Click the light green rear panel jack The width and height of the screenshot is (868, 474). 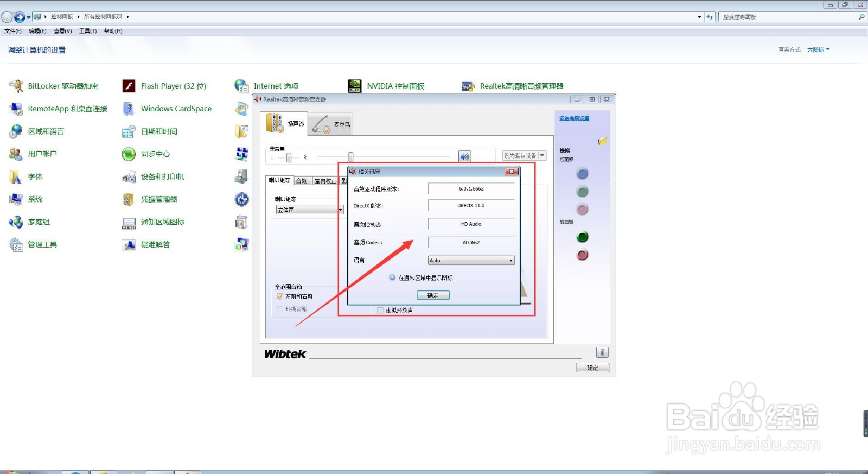[583, 191]
